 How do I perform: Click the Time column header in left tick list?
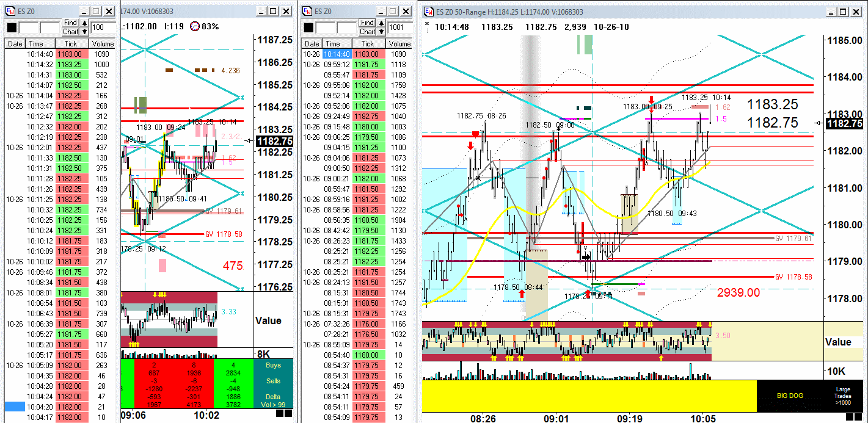click(x=36, y=44)
